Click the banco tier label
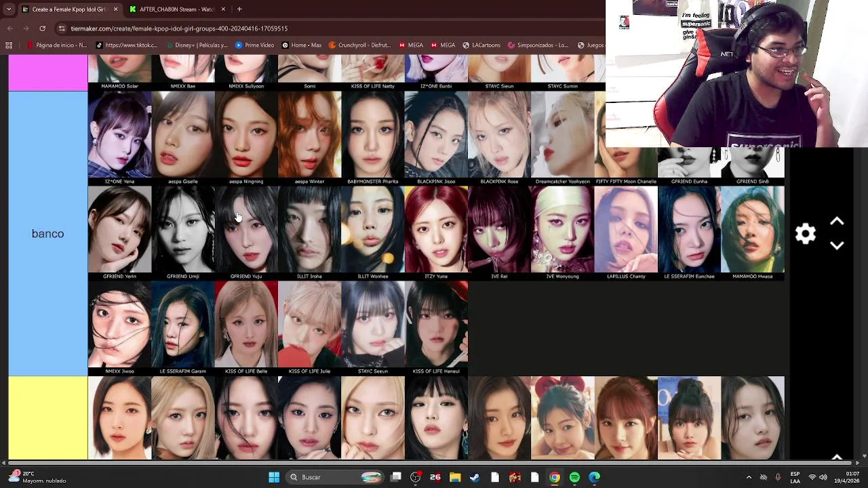 [x=47, y=234]
